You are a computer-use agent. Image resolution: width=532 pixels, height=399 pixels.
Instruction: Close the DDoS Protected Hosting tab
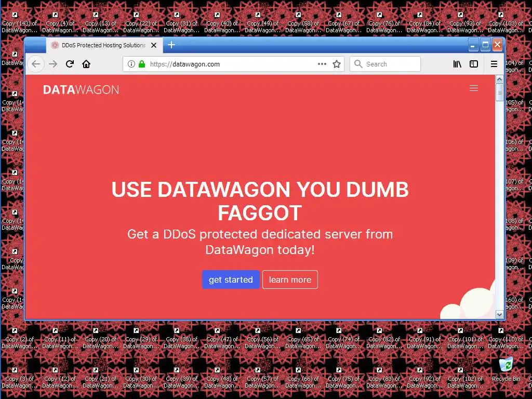tap(154, 45)
